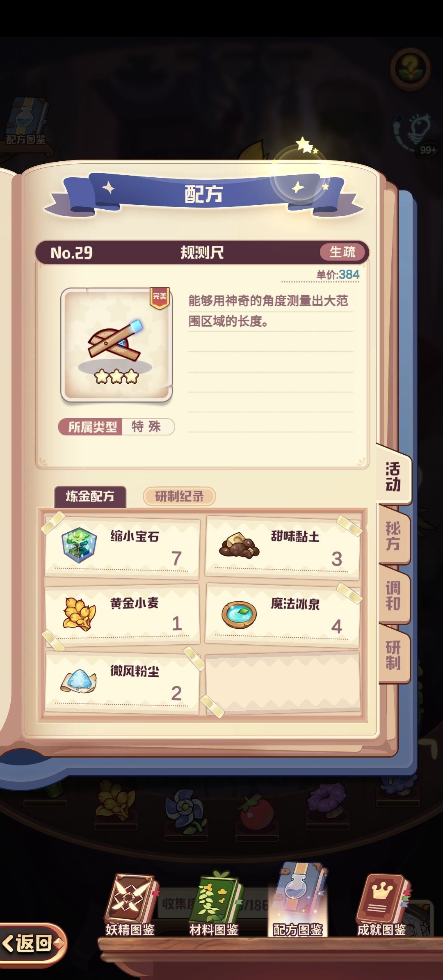Open the 调和 side bookmark tab
The height and width of the screenshot is (980, 443).
[x=393, y=595]
